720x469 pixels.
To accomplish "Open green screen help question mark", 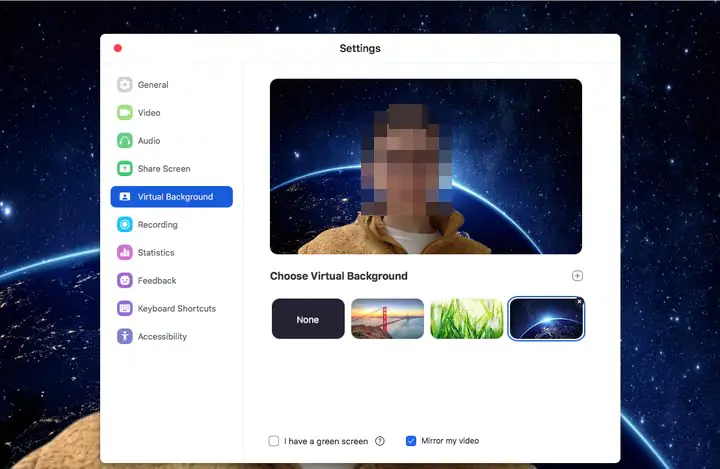I will pyautogui.click(x=380, y=441).
